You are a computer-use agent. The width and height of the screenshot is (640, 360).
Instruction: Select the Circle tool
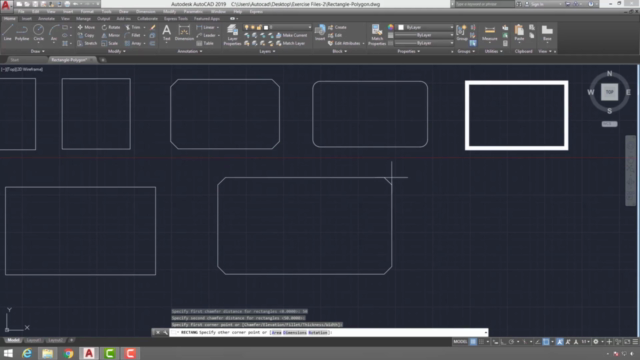tap(38, 33)
